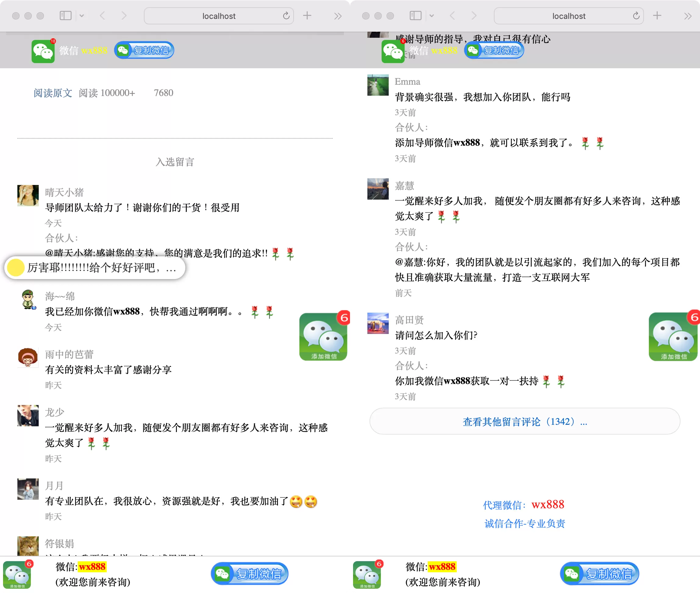Go forward using the left window's forward arrow
Viewport: 700px width, 593px height.
(x=124, y=16)
